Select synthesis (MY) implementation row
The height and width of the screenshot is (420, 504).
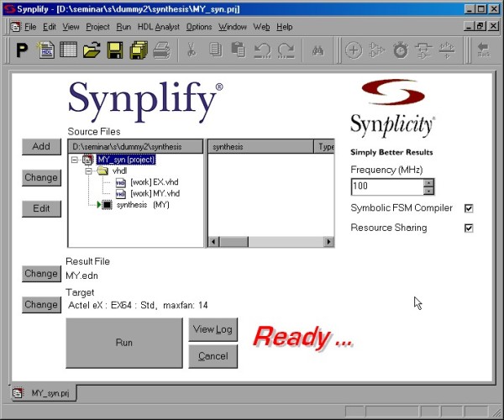(x=143, y=205)
